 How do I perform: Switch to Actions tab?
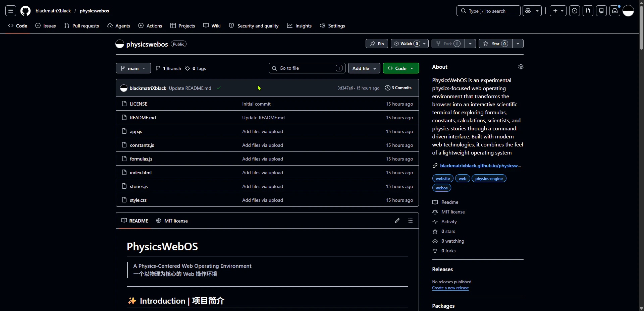pyautogui.click(x=150, y=26)
